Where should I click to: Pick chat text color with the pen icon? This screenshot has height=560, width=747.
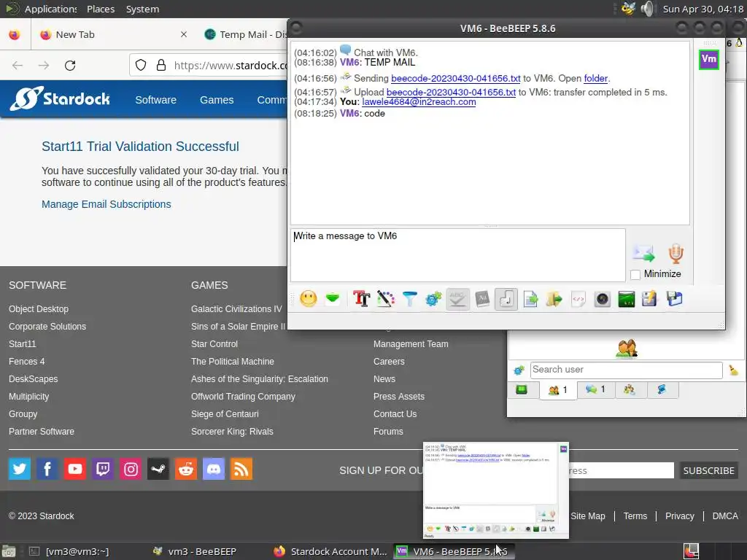[385, 299]
